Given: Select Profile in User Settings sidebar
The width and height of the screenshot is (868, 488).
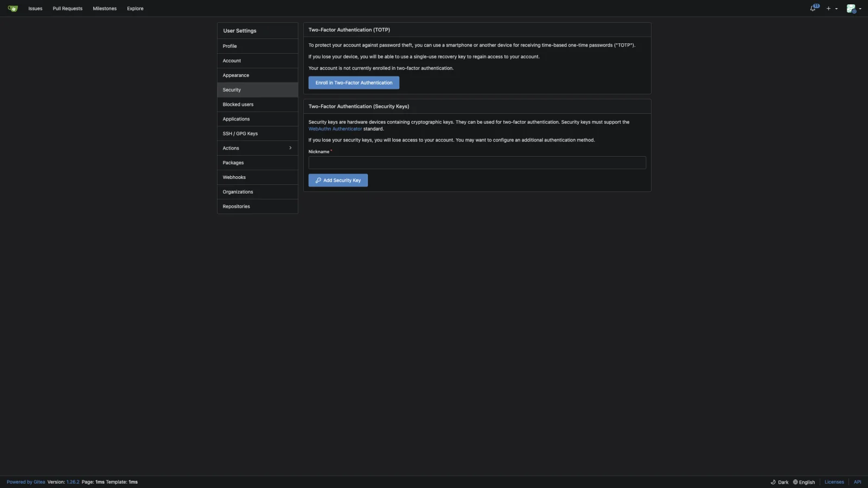Looking at the screenshot, I should (x=258, y=46).
